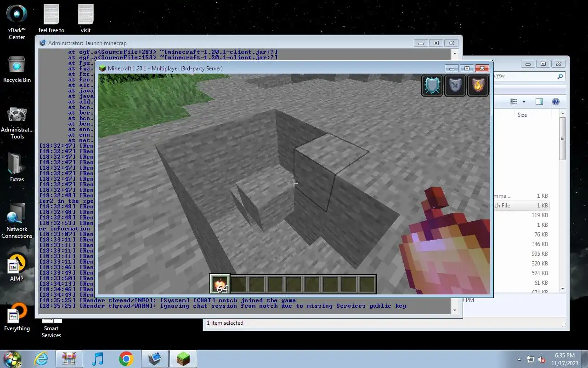The height and width of the screenshot is (368, 588).
Task: Click the Explorer scrollbar up arrow
Action: tap(563, 114)
